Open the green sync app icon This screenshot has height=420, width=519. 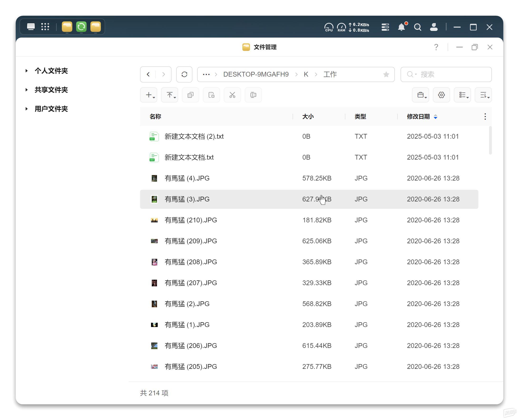[x=81, y=27]
